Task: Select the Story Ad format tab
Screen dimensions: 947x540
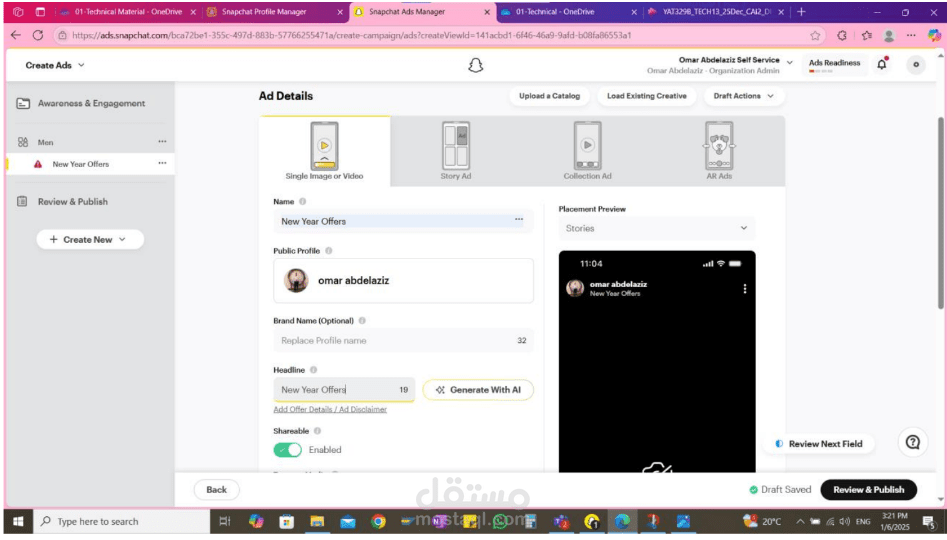Action: (455, 151)
